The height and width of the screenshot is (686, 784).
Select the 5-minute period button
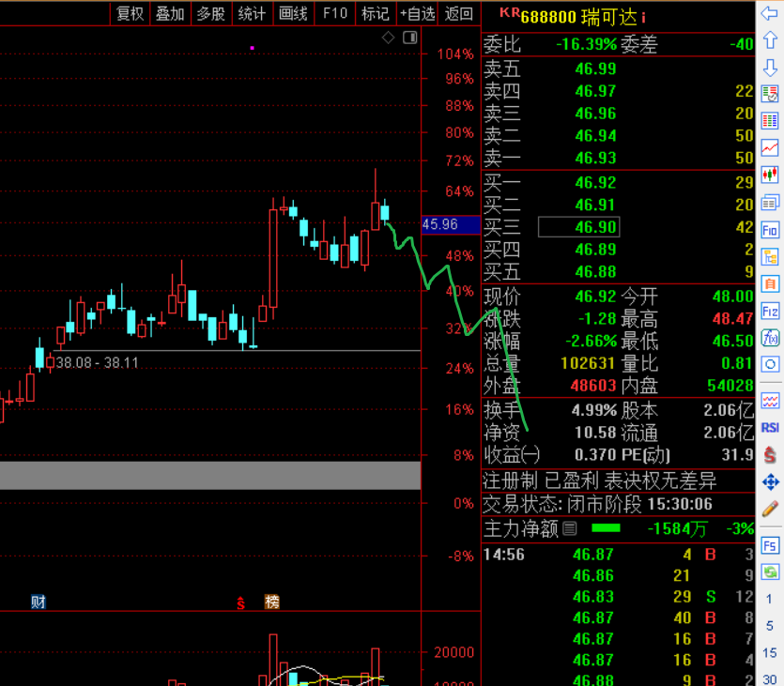click(770, 626)
